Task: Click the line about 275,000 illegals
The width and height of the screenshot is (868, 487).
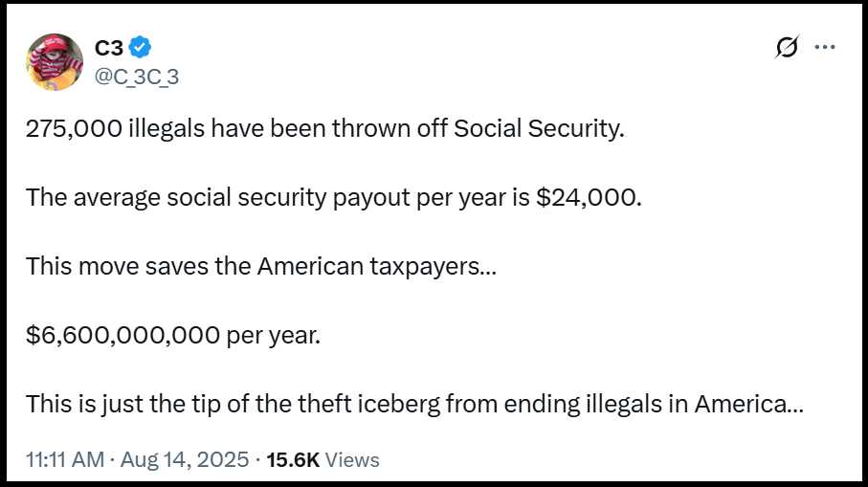Action: coord(324,128)
